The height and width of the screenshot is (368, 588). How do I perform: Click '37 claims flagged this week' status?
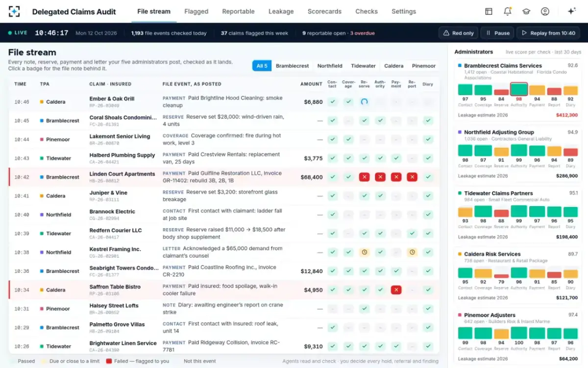254,33
